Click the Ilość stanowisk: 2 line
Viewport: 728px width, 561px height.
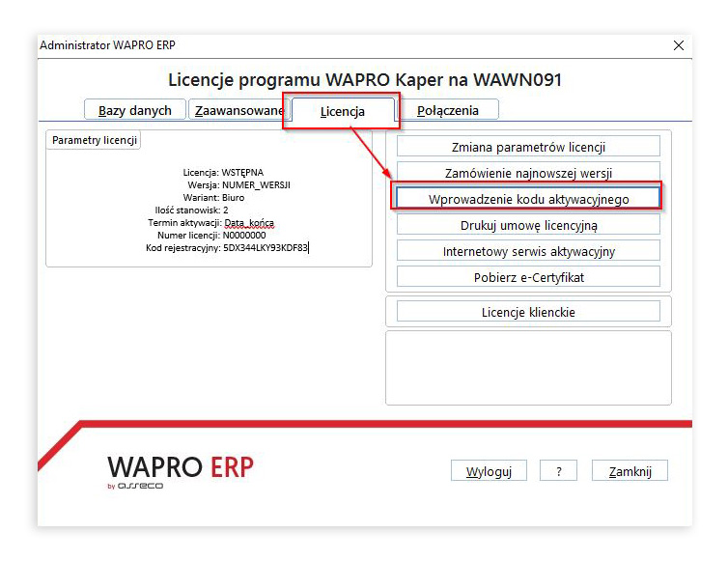pos(191,210)
